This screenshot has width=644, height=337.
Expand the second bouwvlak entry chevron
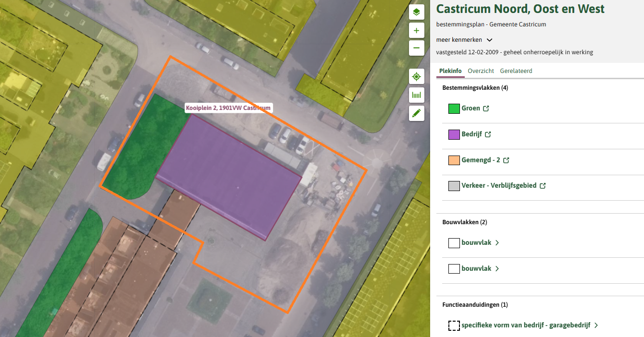tap(497, 269)
